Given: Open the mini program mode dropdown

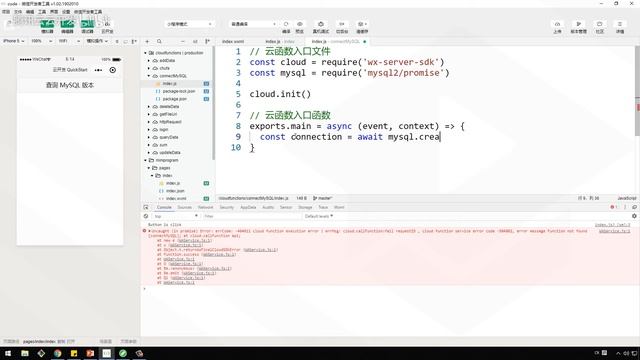Looking at the screenshot, I should 189,24.
